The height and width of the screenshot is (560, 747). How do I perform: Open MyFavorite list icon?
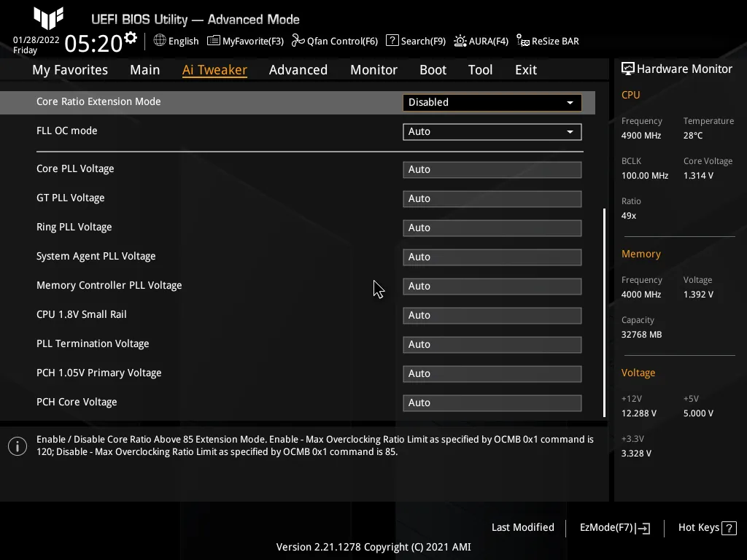pos(214,41)
